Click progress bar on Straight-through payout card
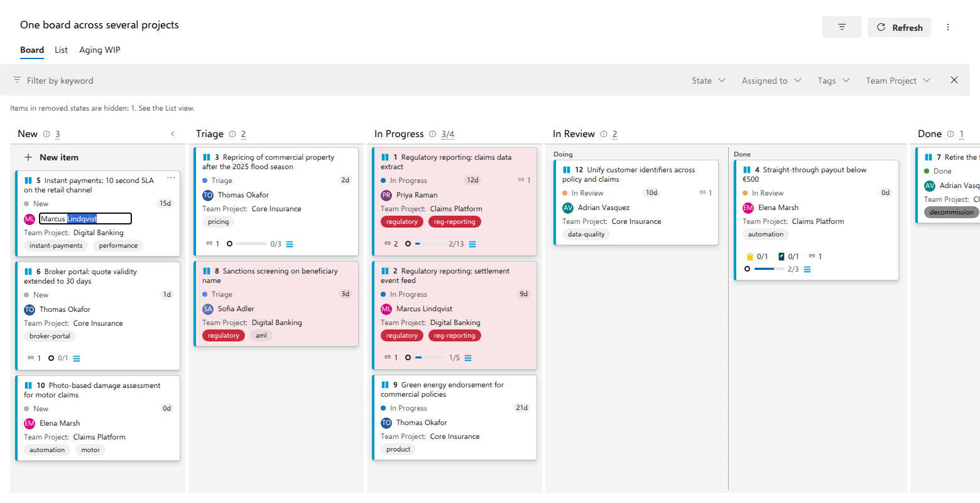Viewport: 980px width, 503px height. [769, 269]
